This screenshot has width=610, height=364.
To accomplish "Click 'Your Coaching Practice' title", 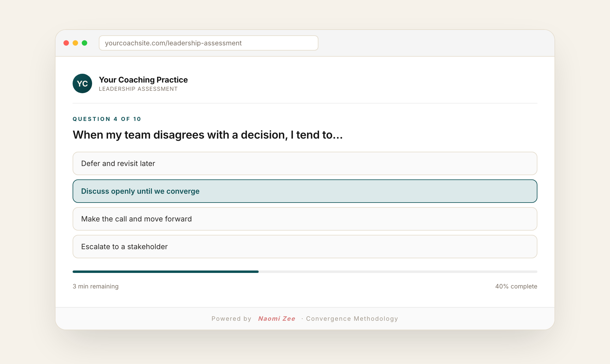I will [x=143, y=80].
